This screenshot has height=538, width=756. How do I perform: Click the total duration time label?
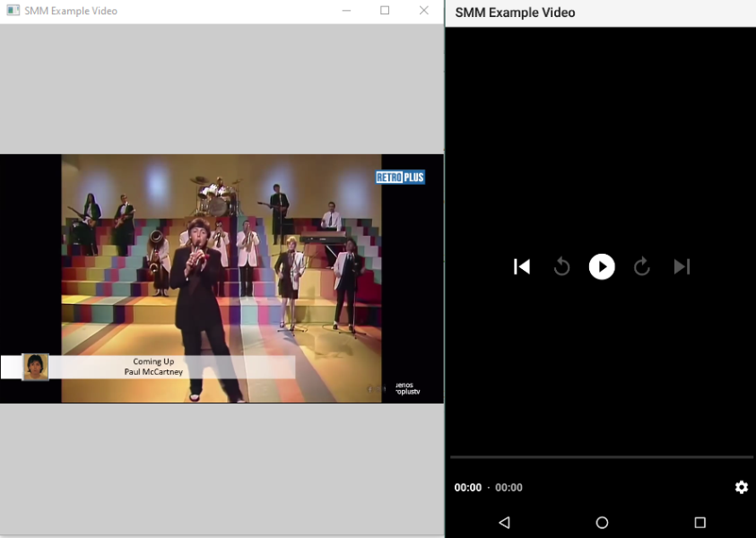point(508,488)
